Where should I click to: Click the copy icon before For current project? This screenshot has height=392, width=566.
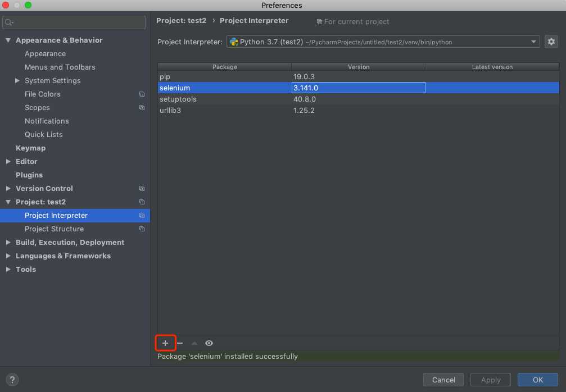319,22
